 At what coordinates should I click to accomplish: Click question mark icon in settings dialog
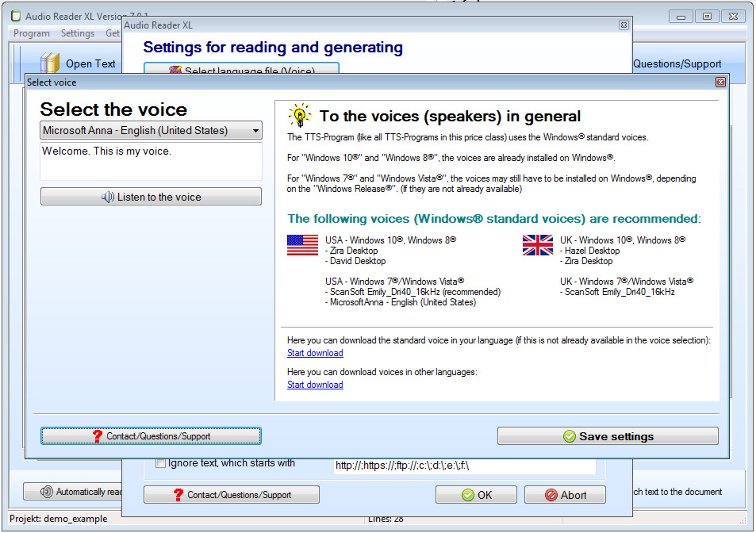(x=178, y=494)
